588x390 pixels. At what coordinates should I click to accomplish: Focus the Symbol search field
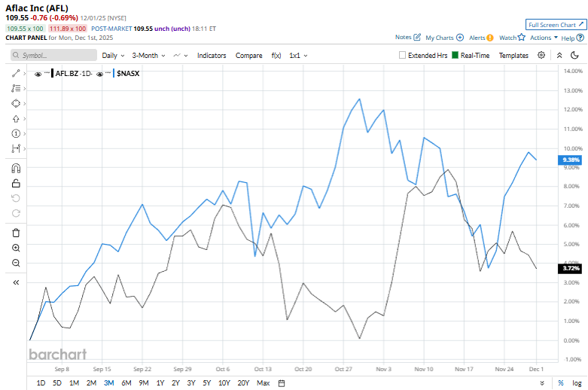53,55
